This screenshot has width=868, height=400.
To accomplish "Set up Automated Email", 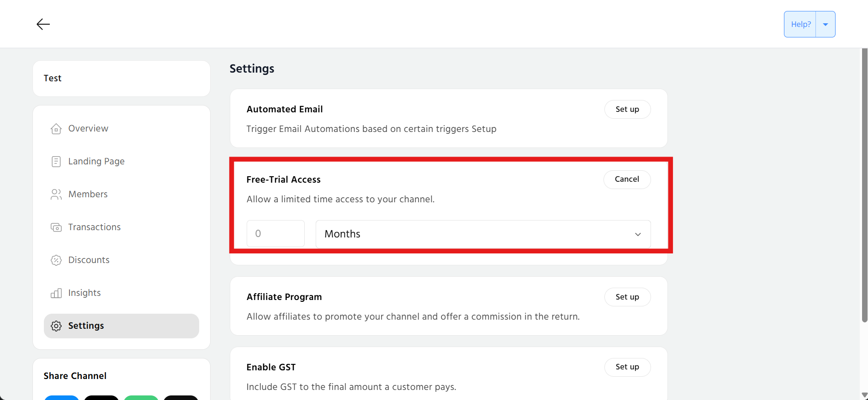I will [x=627, y=110].
